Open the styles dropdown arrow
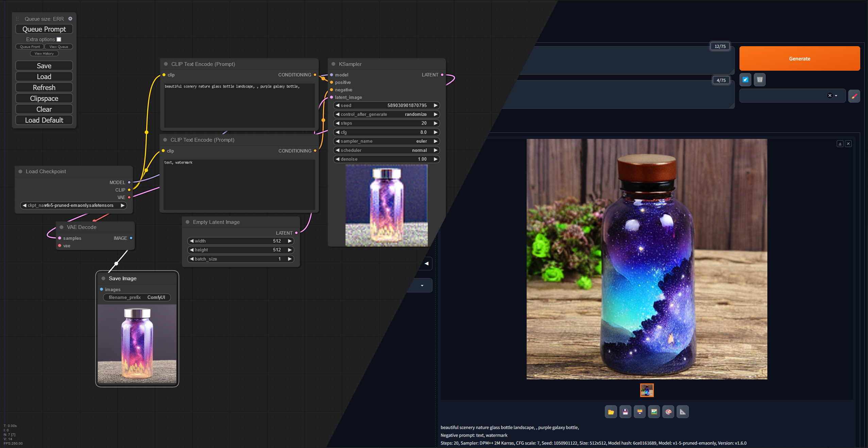This screenshot has width=868, height=448. tap(836, 96)
